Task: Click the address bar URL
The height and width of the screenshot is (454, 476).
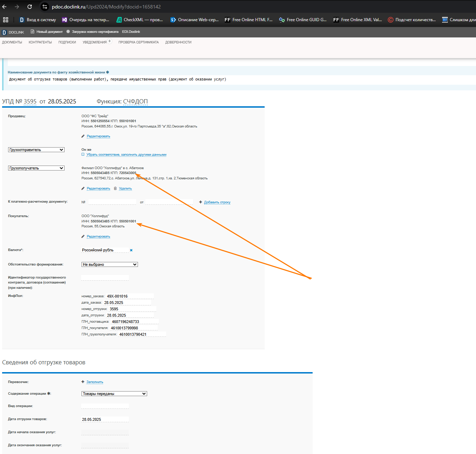Action: [x=106, y=7]
